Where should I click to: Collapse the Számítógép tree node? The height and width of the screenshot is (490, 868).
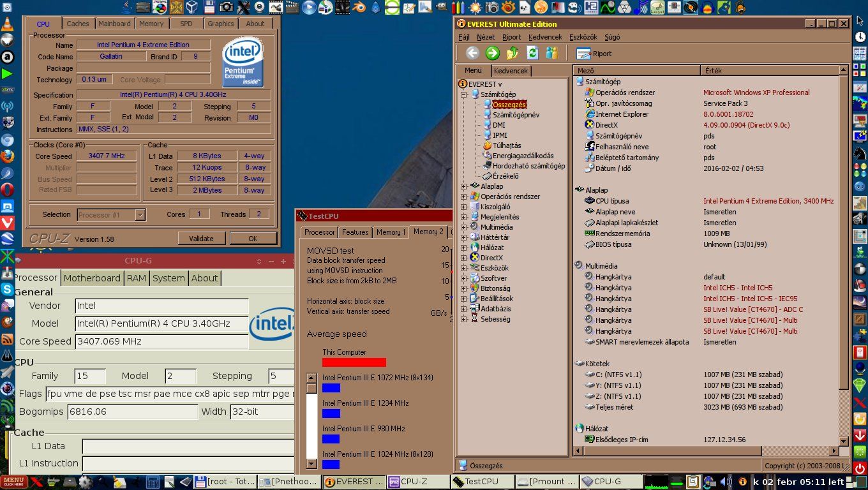pos(464,94)
